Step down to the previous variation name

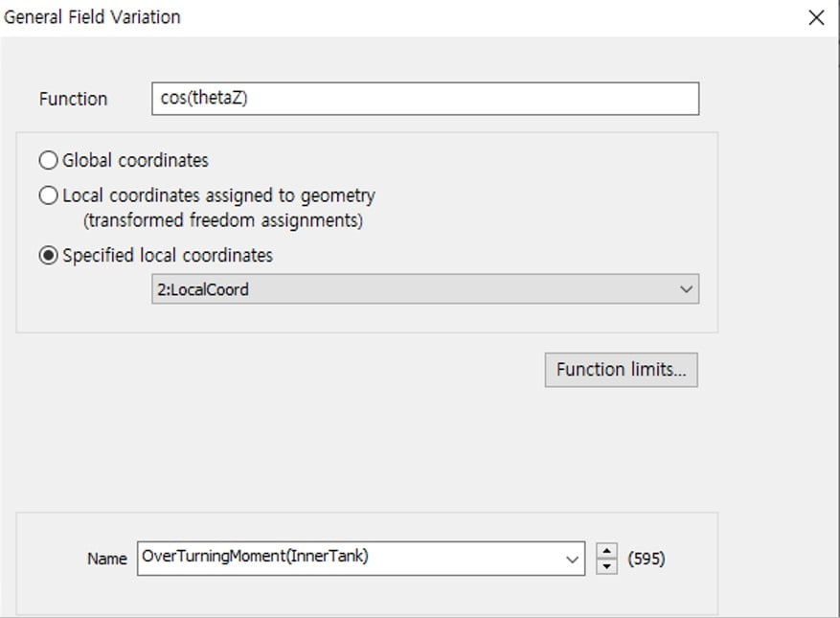[605, 566]
